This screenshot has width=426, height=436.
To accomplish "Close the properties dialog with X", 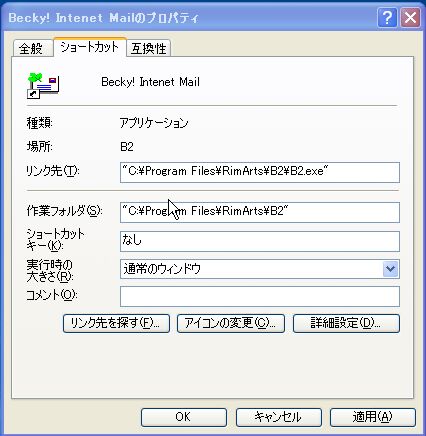I will [x=410, y=17].
